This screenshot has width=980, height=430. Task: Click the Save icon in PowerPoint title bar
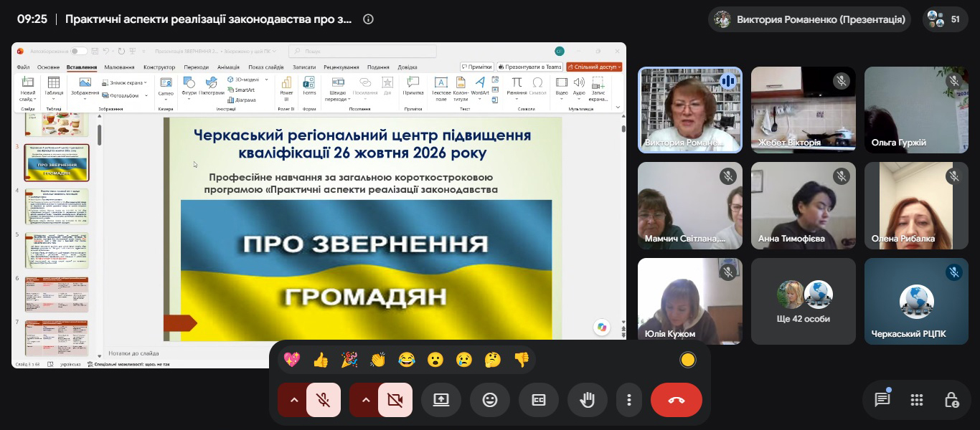tap(95, 51)
